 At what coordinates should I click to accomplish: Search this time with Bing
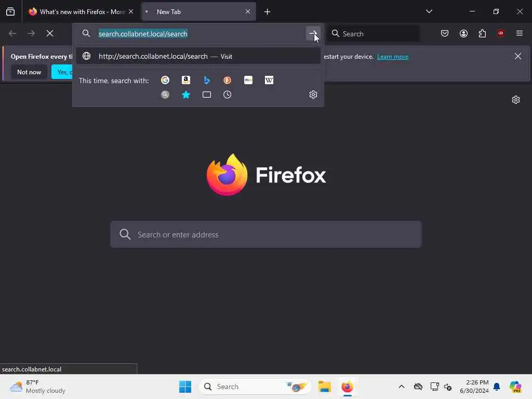pyautogui.click(x=207, y=80)
